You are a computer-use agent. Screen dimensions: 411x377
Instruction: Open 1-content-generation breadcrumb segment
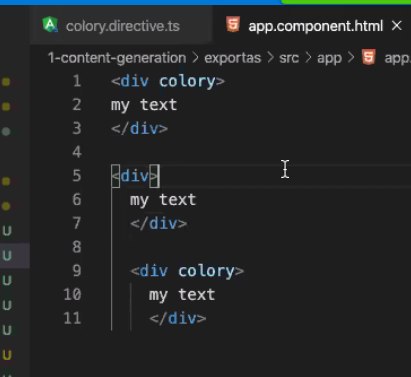[x=117, y=58]
